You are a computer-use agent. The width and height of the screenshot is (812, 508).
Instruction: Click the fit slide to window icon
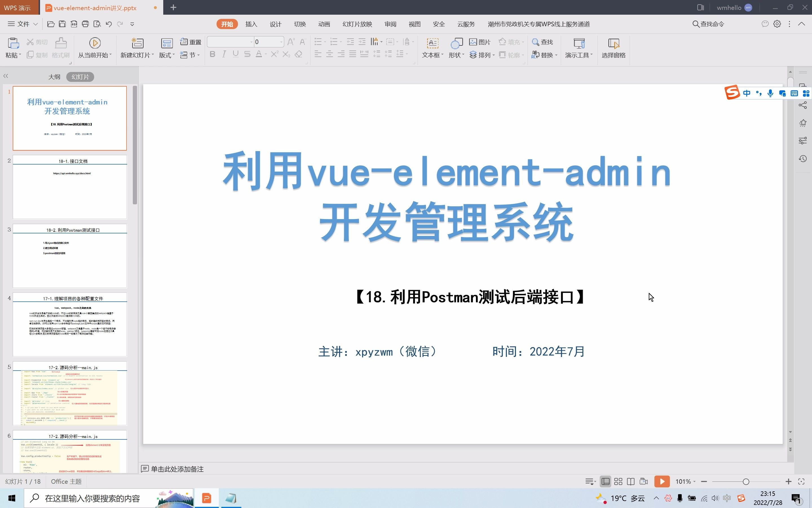pyautogui.click(x=801, y=481)
